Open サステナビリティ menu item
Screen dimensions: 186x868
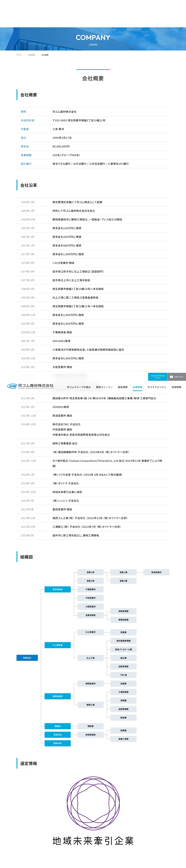pyautogui.click(x=157, y=387)
